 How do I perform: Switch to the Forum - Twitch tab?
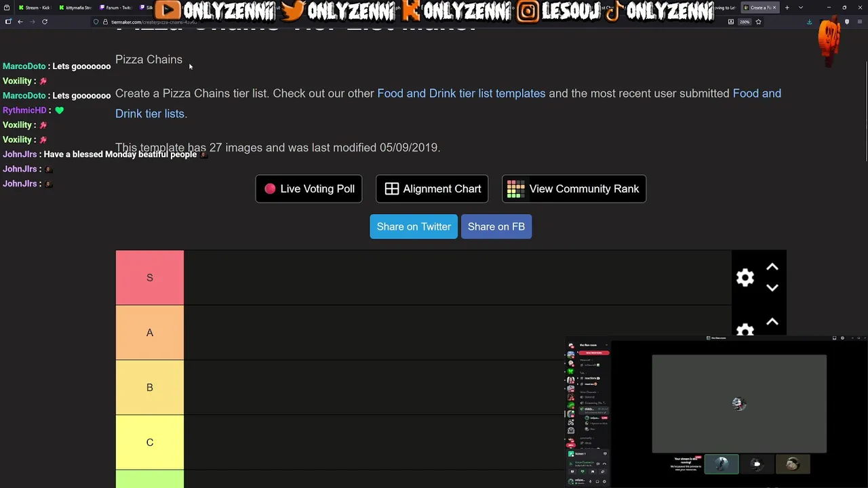click(x=115, y=7)
